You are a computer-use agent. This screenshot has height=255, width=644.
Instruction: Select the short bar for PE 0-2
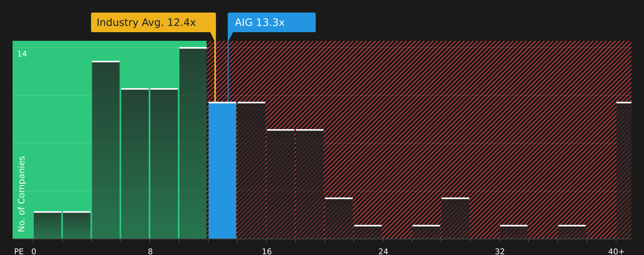coord(48,225)
